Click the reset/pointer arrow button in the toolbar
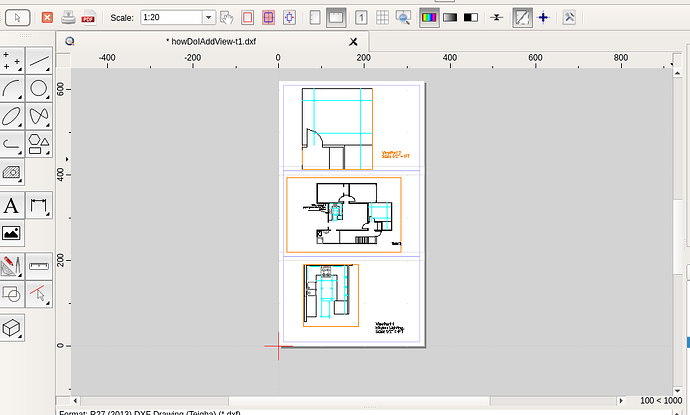 coord(18,18)
